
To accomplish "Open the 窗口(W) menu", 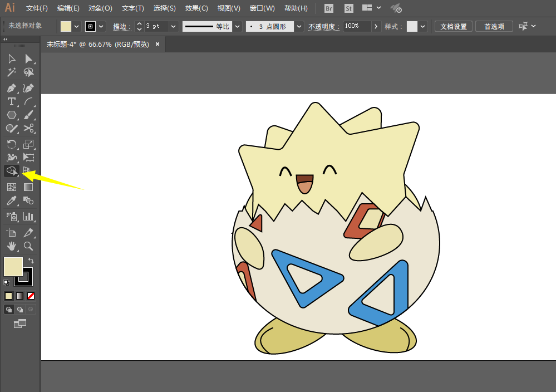I will point(262,8).
